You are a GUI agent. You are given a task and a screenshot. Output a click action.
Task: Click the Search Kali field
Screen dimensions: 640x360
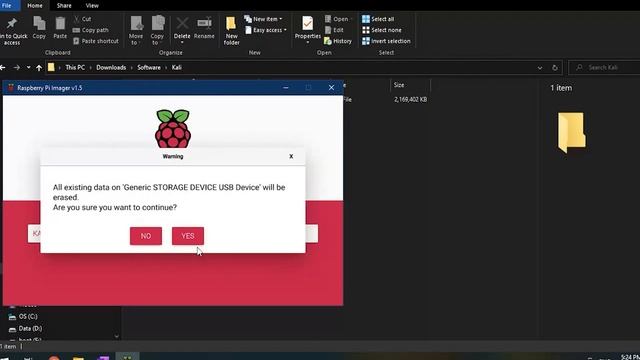(x=604, y=67)
